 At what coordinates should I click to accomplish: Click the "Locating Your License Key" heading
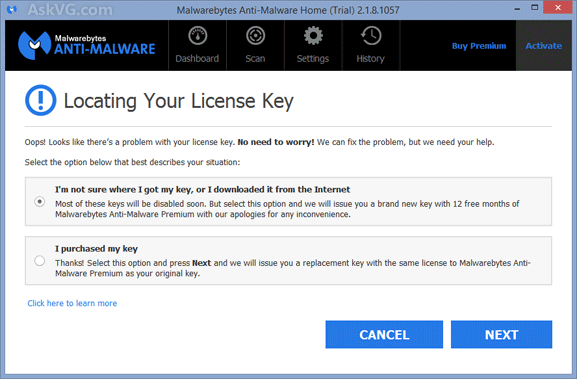tap(179, 101)
